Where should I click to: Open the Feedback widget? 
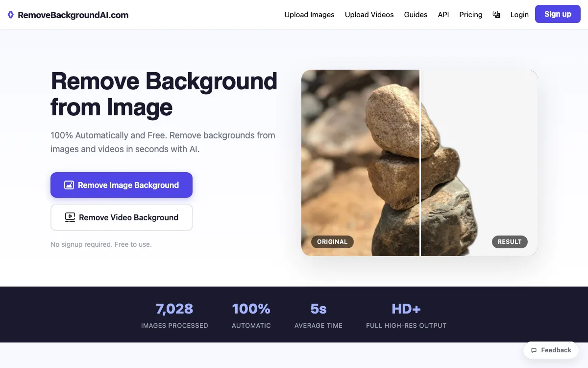[551, 350]
